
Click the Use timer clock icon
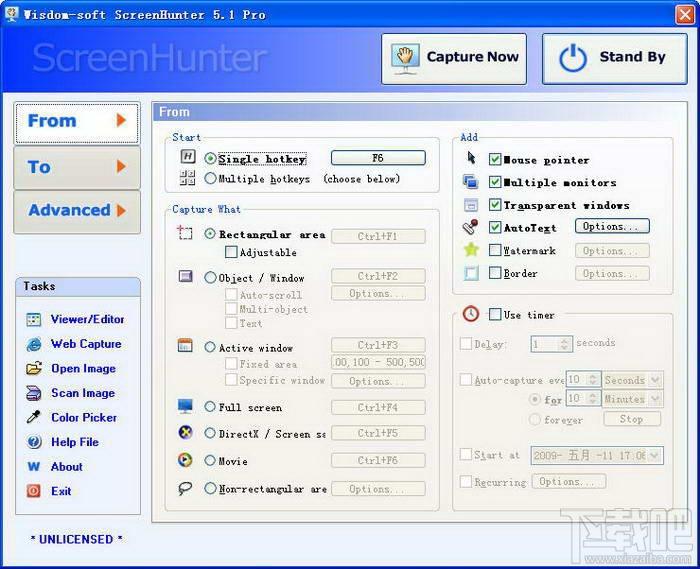(471, 314)
